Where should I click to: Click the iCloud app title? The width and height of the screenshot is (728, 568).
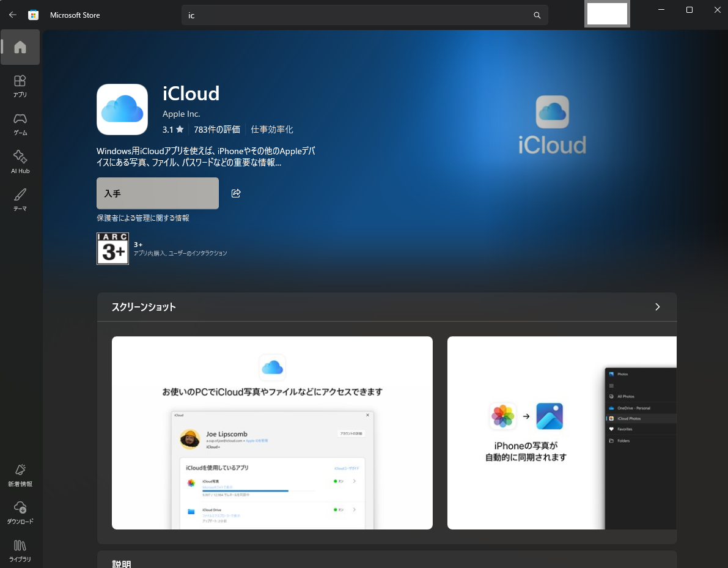pos(191,94)
